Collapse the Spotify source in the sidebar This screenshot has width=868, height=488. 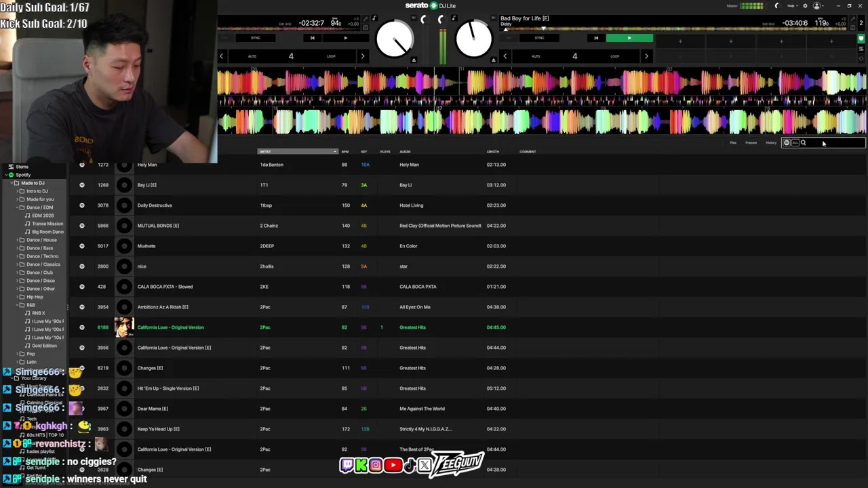tap(6, 175)
